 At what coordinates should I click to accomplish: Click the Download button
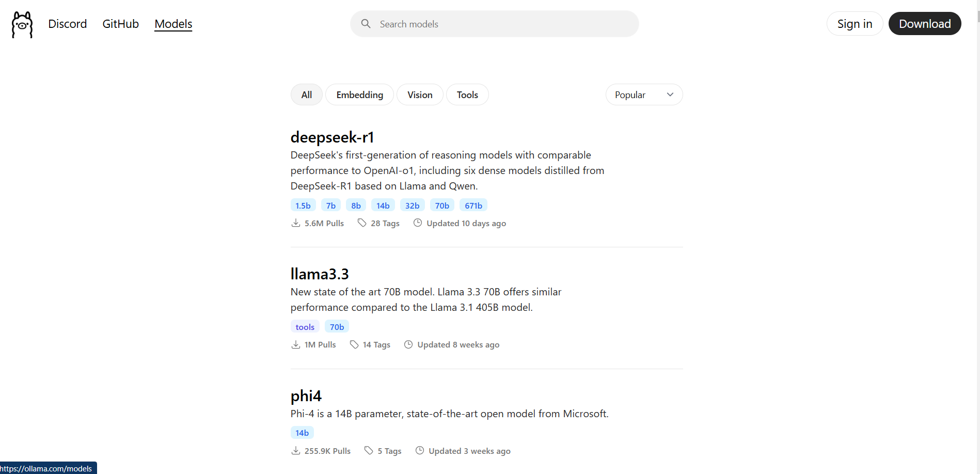point(925,24)
